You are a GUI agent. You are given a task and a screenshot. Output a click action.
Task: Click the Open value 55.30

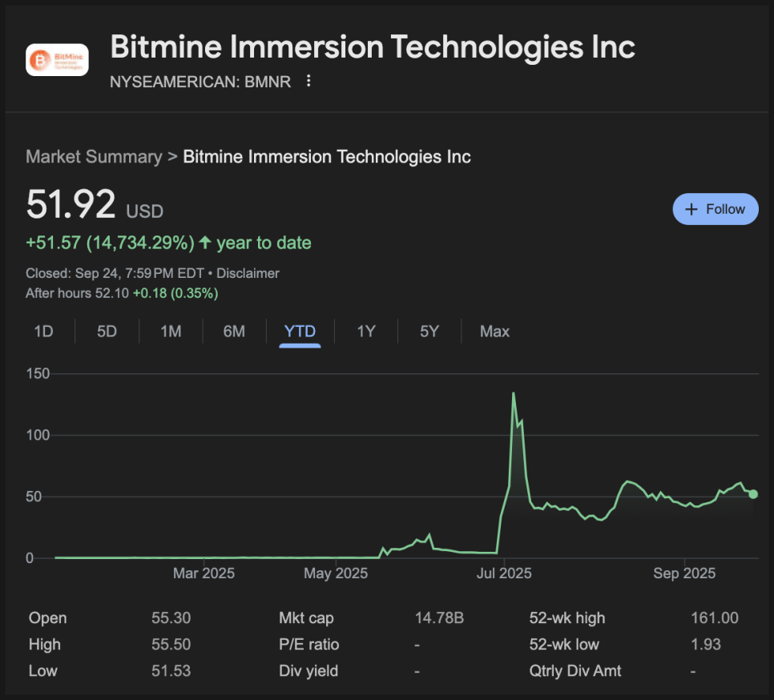(171, 618)
